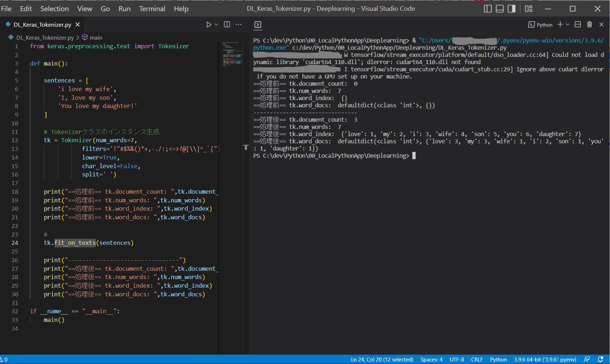This screenshot has height=364, width=610.
Task: Open Customize Layout icon
Action: pyautogui.click(x=529, y=9)
